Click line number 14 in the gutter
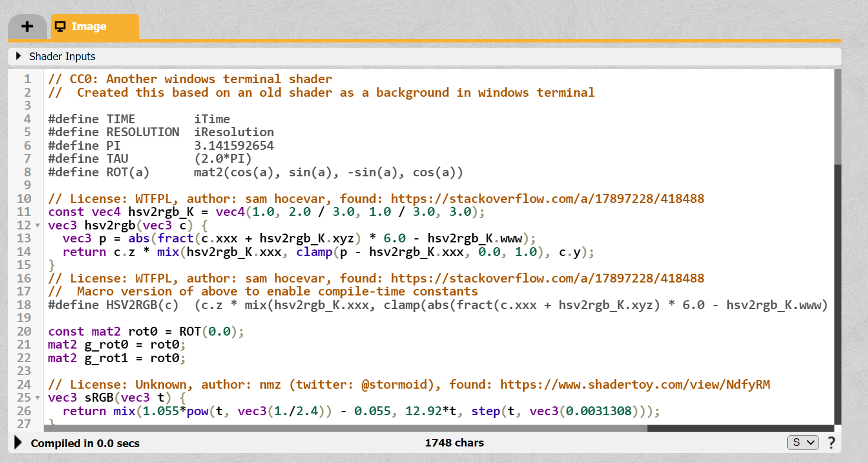The height and width of the screenshot is (463, 868). (24, 251)
